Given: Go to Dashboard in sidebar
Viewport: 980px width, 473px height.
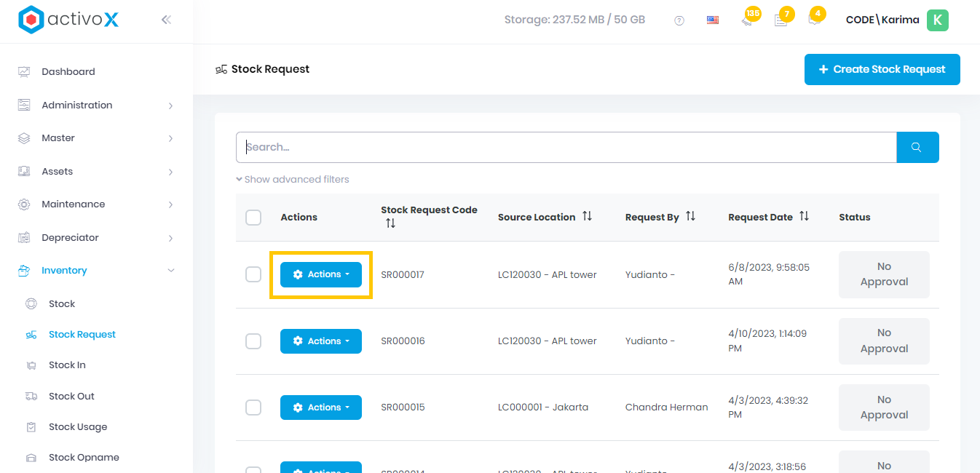Looking at the screenshot, I should click(68, 72).
